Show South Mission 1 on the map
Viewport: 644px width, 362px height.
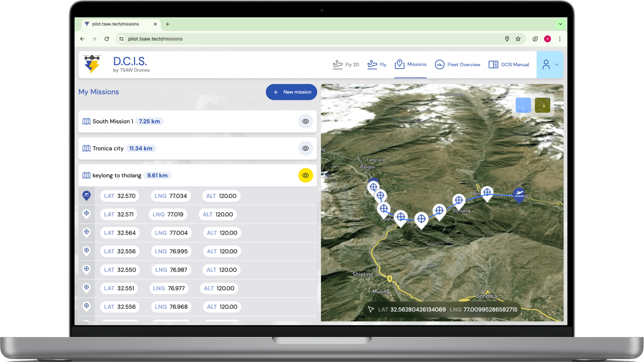click(305, 121)
